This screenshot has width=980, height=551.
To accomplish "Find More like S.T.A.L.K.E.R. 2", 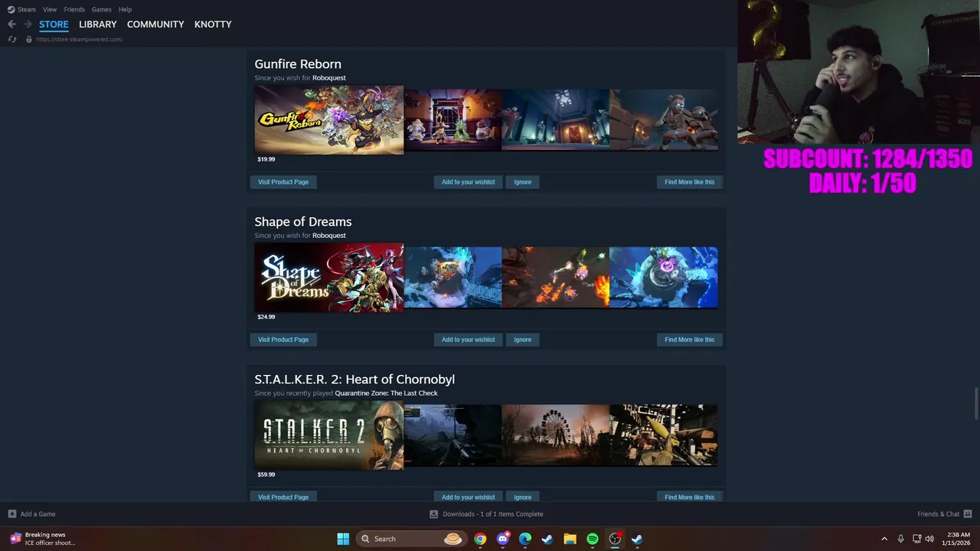I will tap(690, 497).
